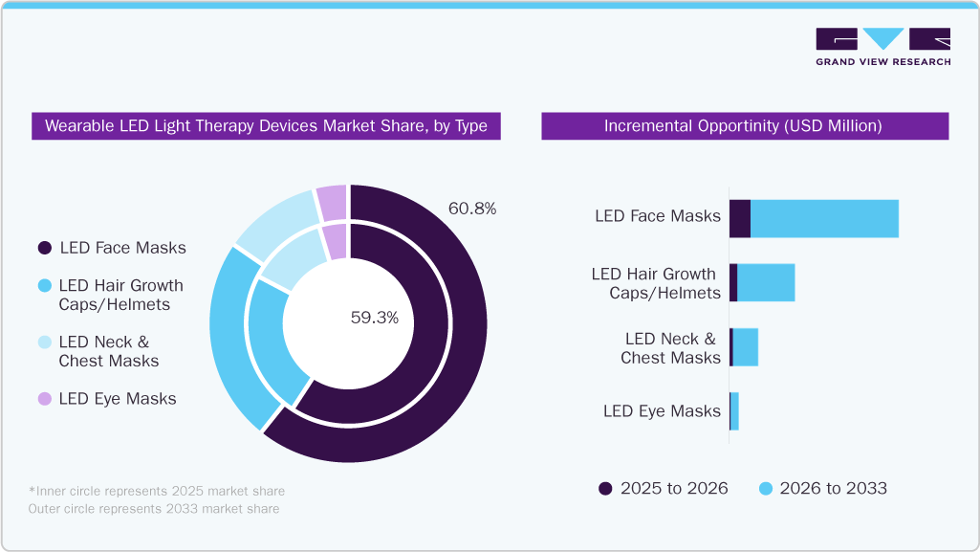Click the LED Hair Growth Caps/Helmets legend dot
This screenshot has height=552, width=980.
tap(45, 286)
